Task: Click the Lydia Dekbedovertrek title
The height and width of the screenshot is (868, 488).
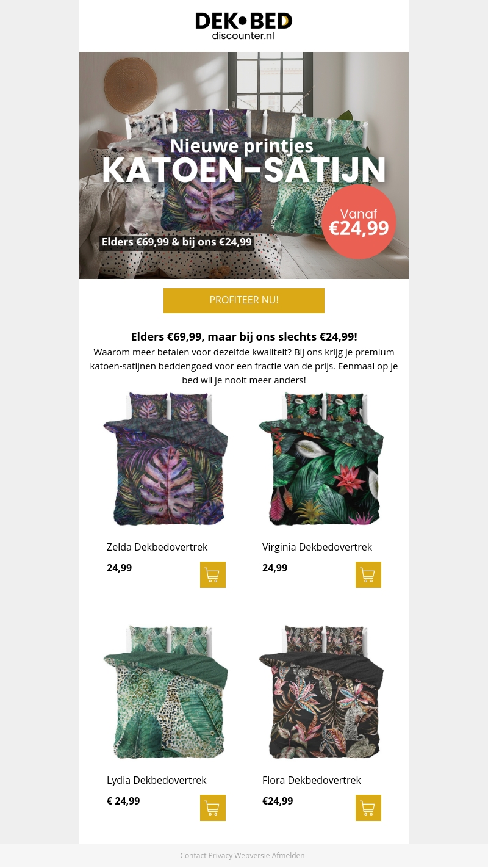Action: coord(157,780)
